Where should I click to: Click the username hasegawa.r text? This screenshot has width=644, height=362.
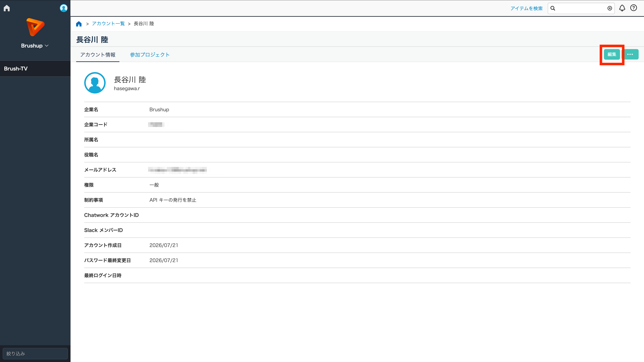coord(127,88)
